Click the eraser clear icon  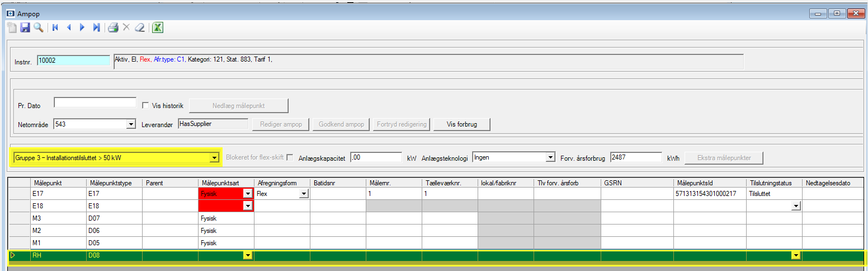tap(140, 27)
